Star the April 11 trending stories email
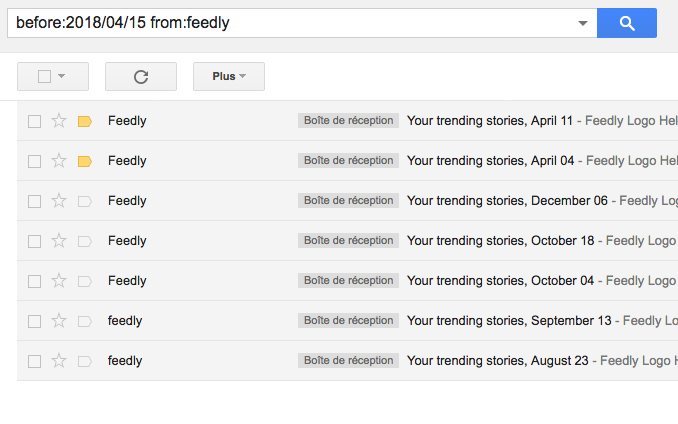 click(x=59, y=121)
